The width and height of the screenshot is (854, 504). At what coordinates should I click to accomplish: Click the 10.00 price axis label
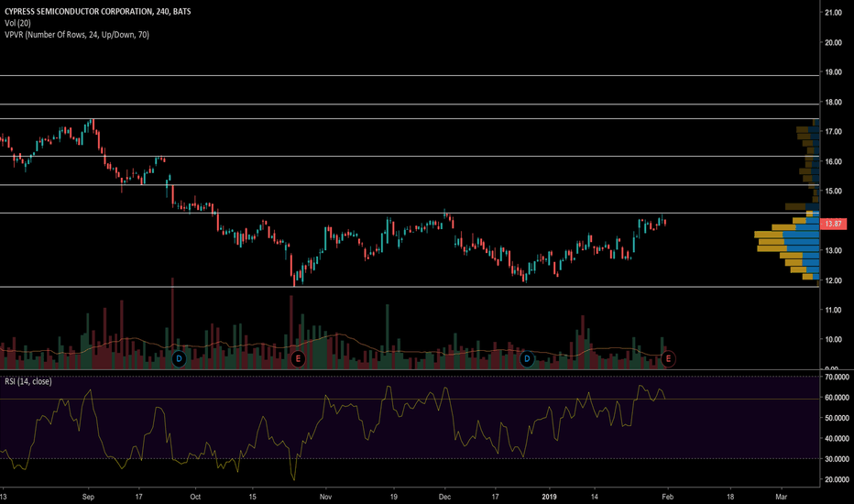click(833, 339)
